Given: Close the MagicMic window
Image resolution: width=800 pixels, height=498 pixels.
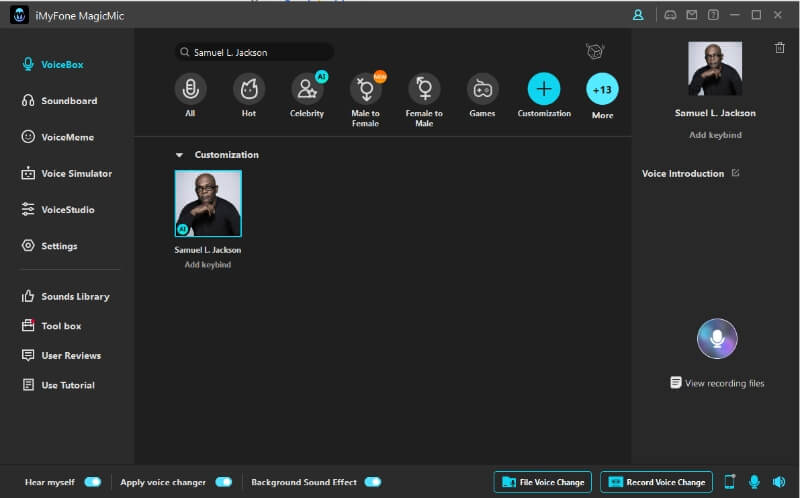Looking at the screenshot, I should pos(778,15).
